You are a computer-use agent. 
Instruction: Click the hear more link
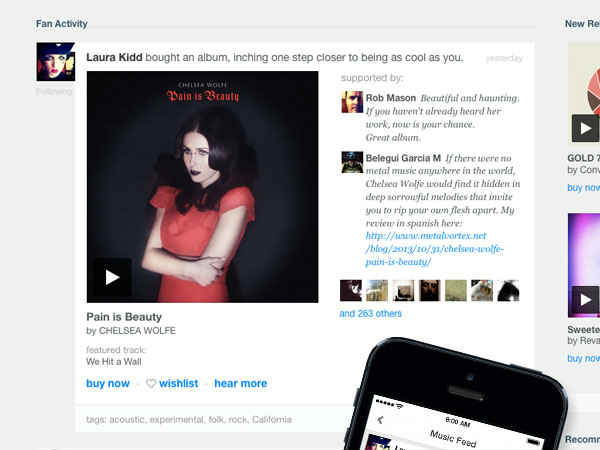[241, 383]
